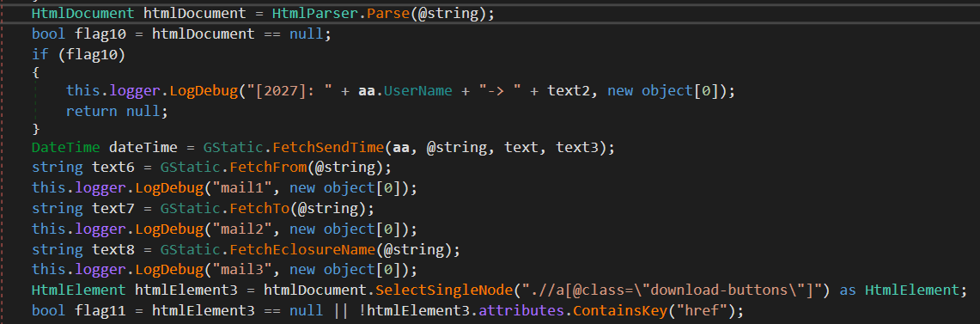Click the text2 variable in LogDebug
This screenshot has width=980, height=324.
569,91
